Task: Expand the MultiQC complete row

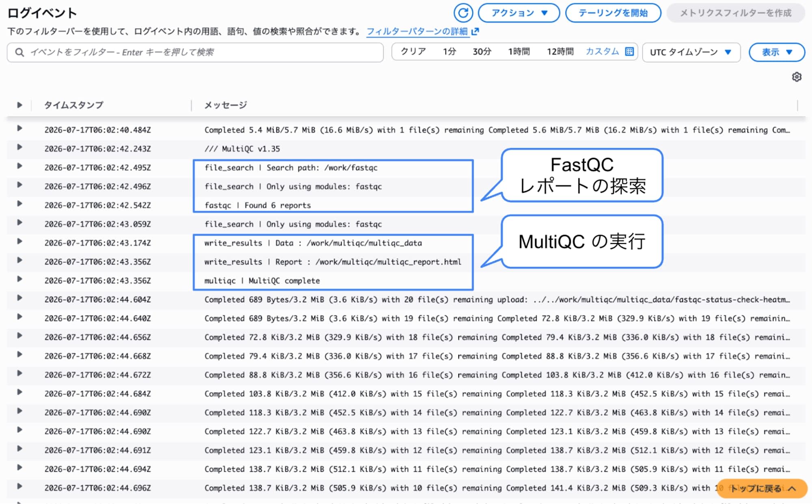Action: [x=19, y=279]
